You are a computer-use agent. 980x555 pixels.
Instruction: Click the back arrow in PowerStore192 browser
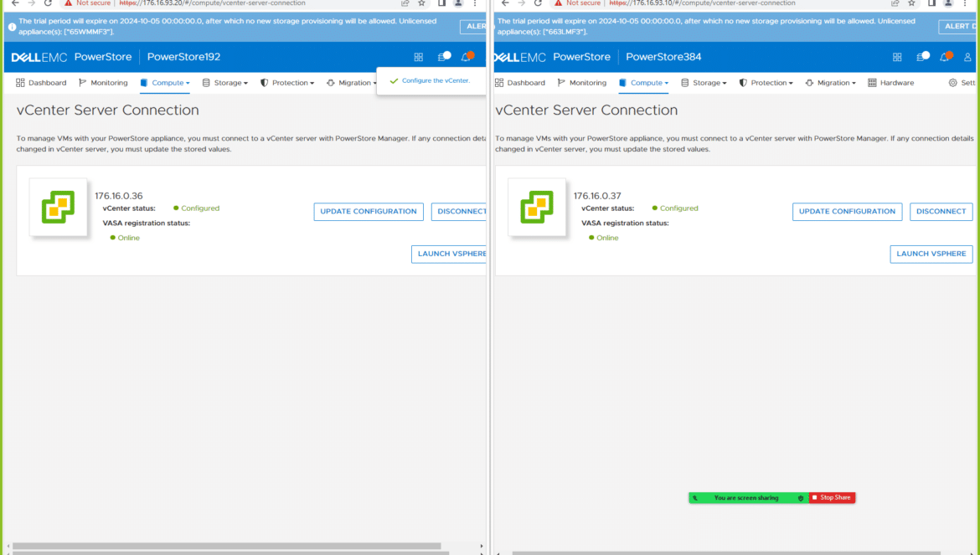[16, 3]
